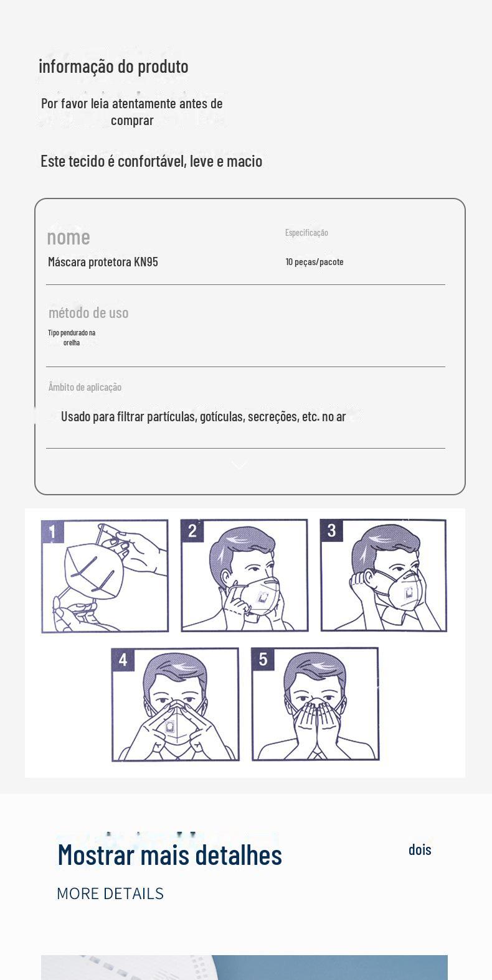
Task: Click 'informação do produto' heading
Action: click(x=113, y=66)
